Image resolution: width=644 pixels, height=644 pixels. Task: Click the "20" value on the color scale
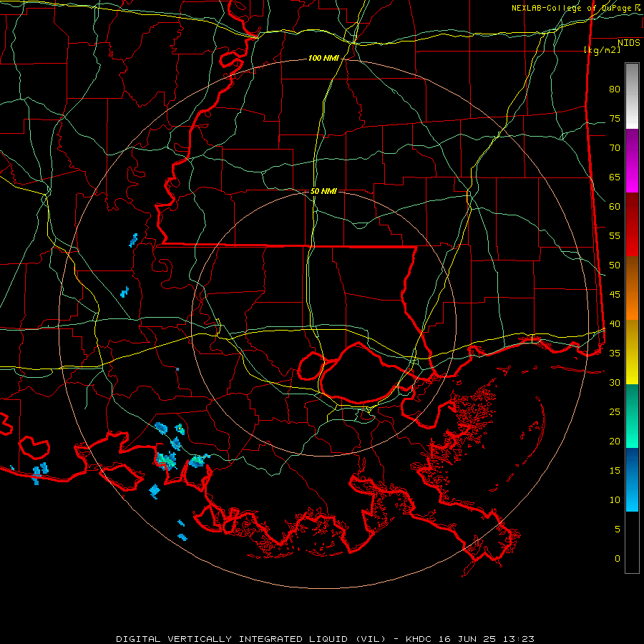(615, 441)
